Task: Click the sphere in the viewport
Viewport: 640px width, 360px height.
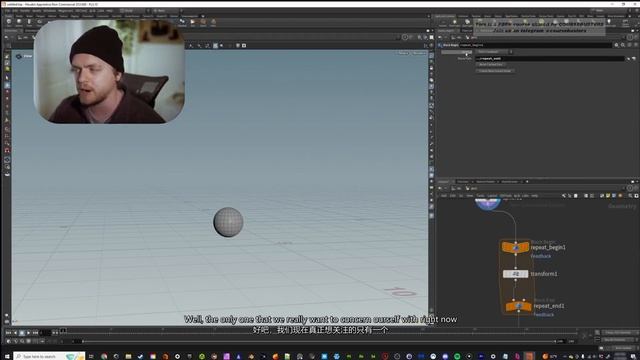Action: click(x=228, y=222)
